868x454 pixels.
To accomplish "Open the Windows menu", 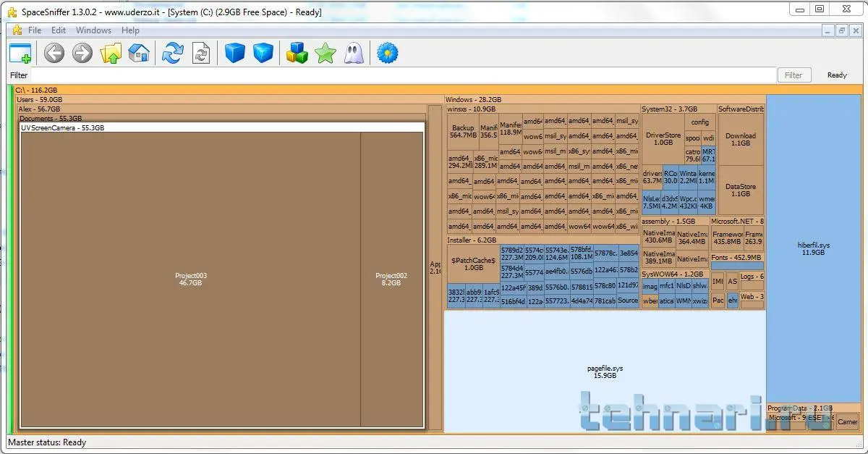I will [94, 30].
